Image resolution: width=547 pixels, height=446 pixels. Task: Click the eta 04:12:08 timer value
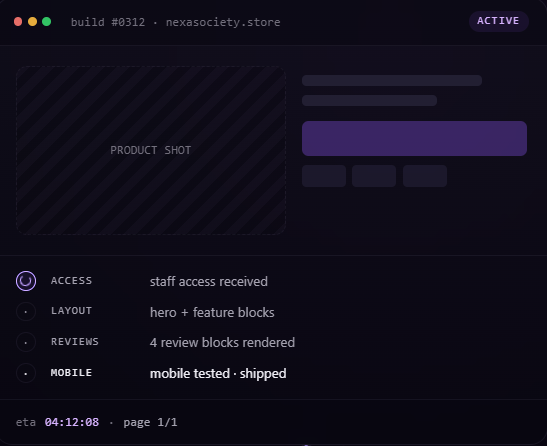[x=72, y=422]
